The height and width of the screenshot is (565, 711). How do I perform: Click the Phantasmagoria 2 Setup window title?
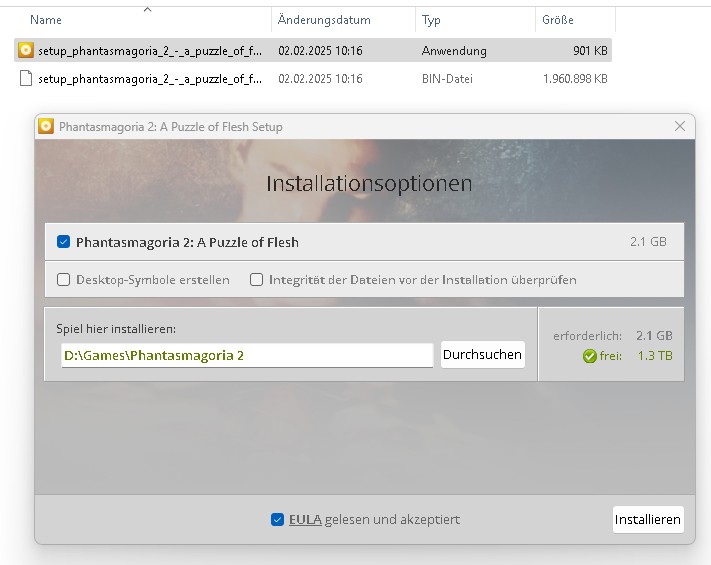[170, 127]
